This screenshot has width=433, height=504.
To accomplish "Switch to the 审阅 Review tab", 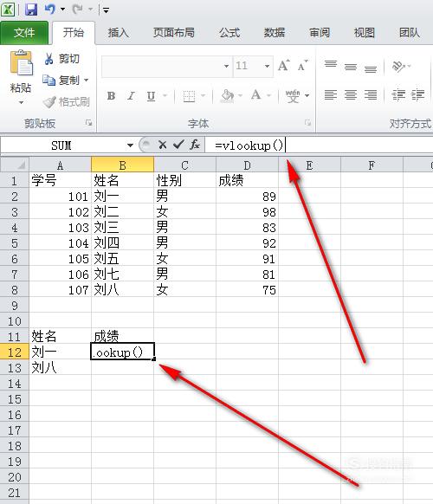I will tap(320, 33).
